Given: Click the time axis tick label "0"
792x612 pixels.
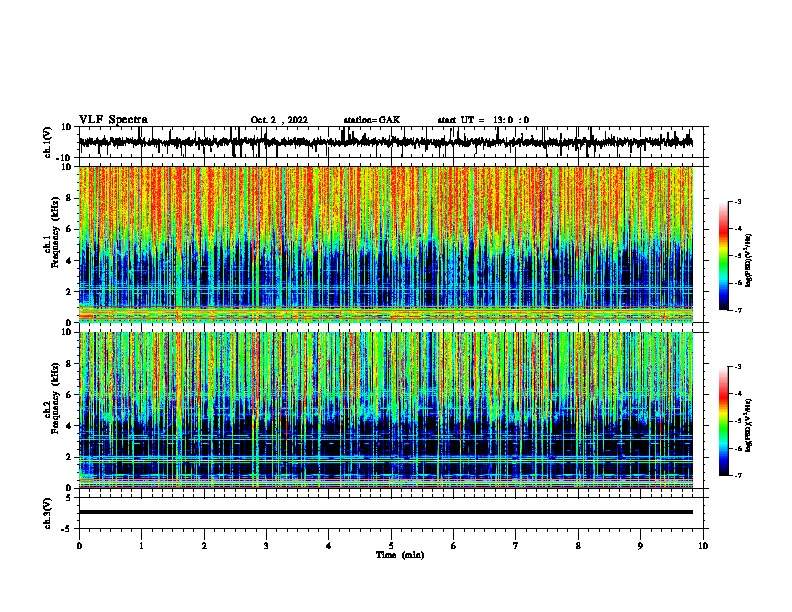Looking at the screenshot, I should (x=79, y=546).
